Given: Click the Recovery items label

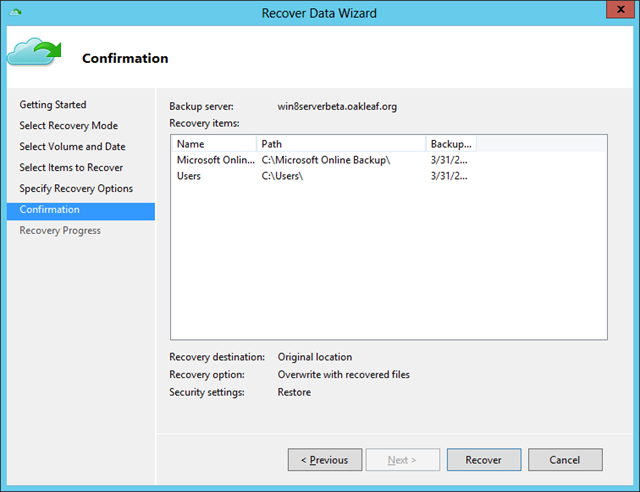Looking at the screenshot, I should click(x=204, y=123).
